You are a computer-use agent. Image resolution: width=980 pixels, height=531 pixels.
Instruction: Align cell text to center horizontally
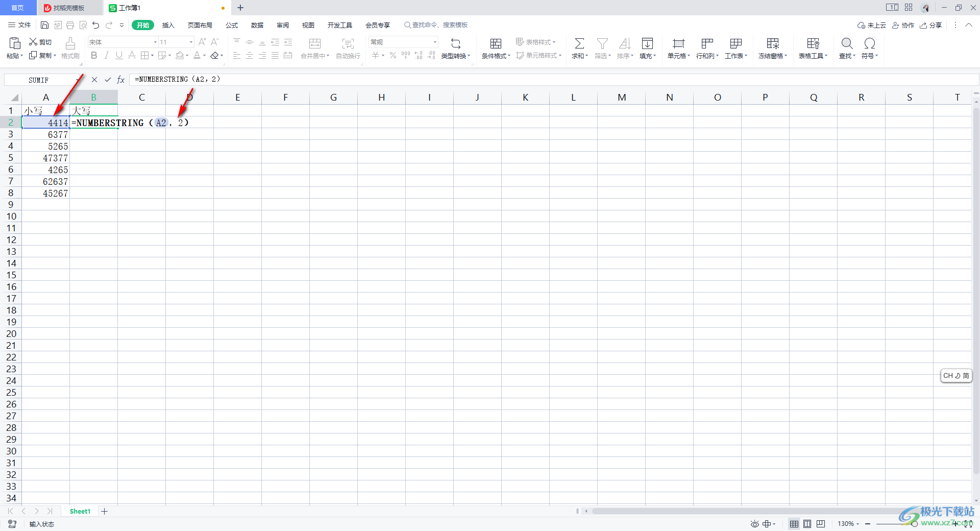pos(250,55)
